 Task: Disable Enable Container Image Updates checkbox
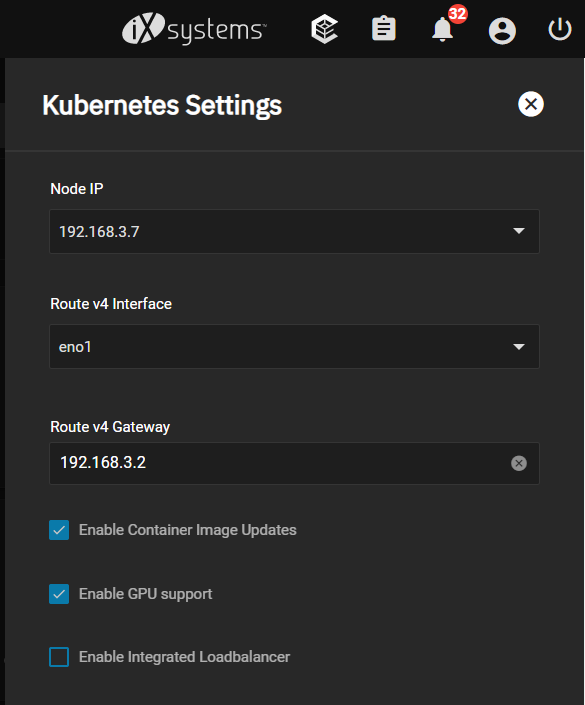[59, 530]
